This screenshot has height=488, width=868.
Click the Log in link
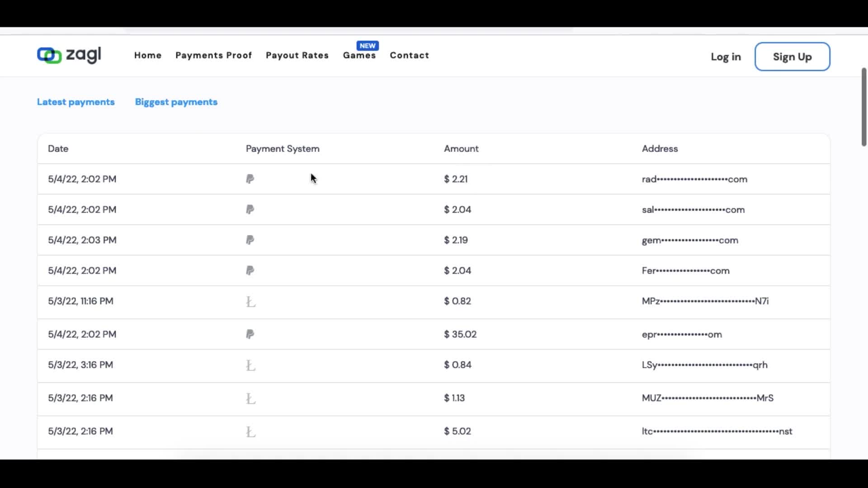[x=726, y=57]
